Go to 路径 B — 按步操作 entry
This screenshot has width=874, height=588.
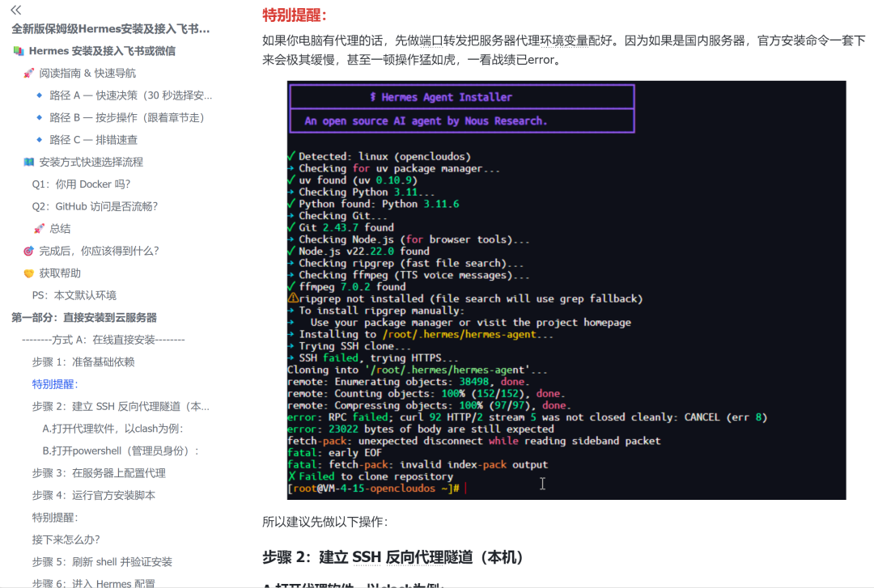(x=126, y=117)
